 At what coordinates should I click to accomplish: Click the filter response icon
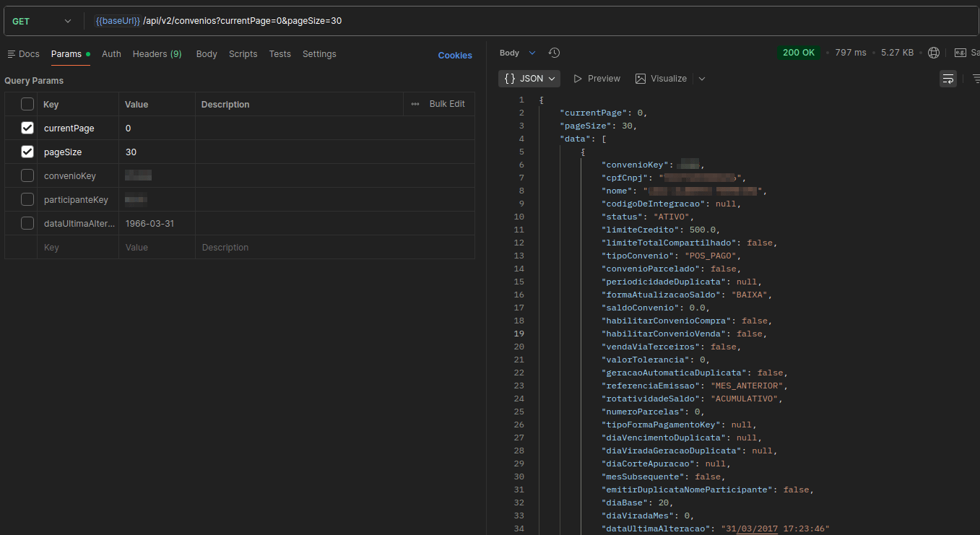click(976, 79)
